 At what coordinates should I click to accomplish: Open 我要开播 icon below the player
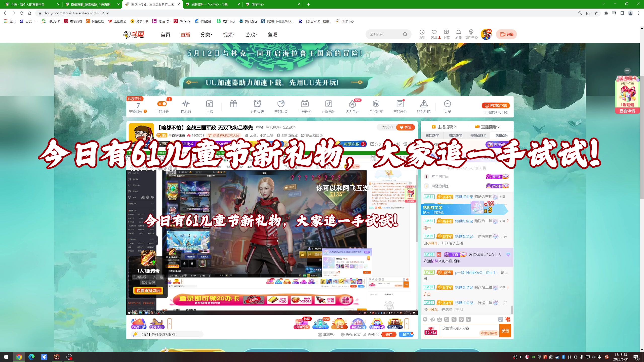click(x=139, y=324)
